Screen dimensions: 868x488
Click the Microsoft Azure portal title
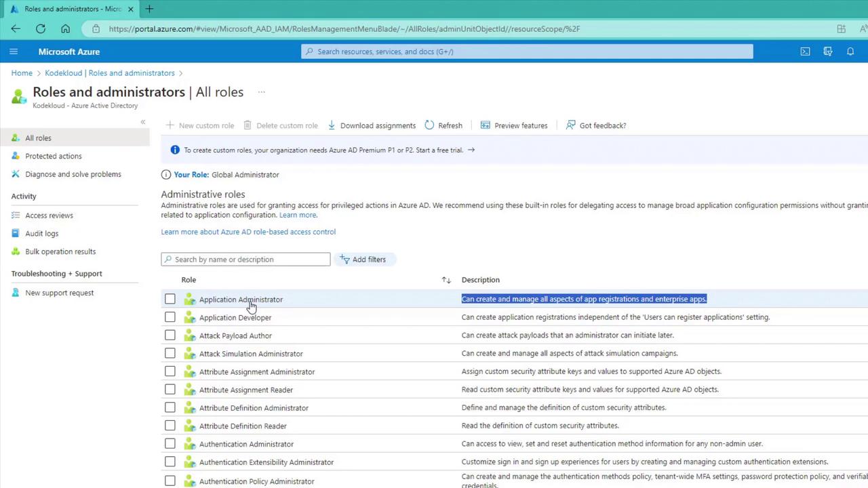click(x=69, y=52)
